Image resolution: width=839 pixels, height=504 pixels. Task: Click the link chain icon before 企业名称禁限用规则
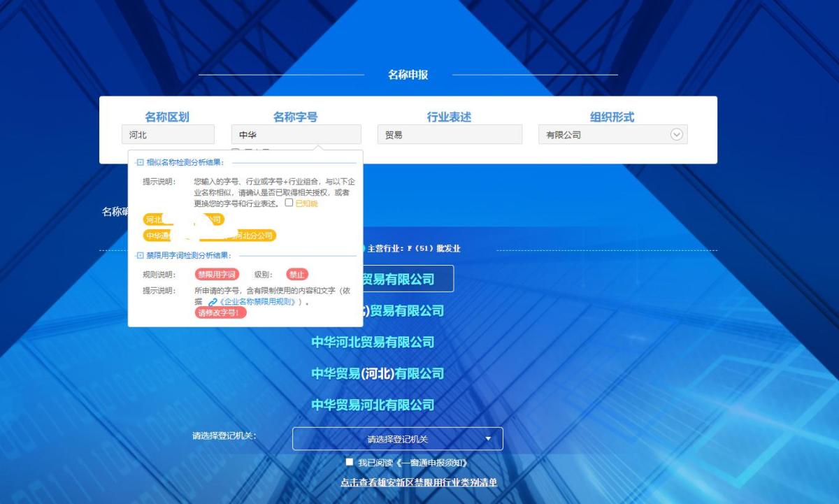click(x=213, y=302)
